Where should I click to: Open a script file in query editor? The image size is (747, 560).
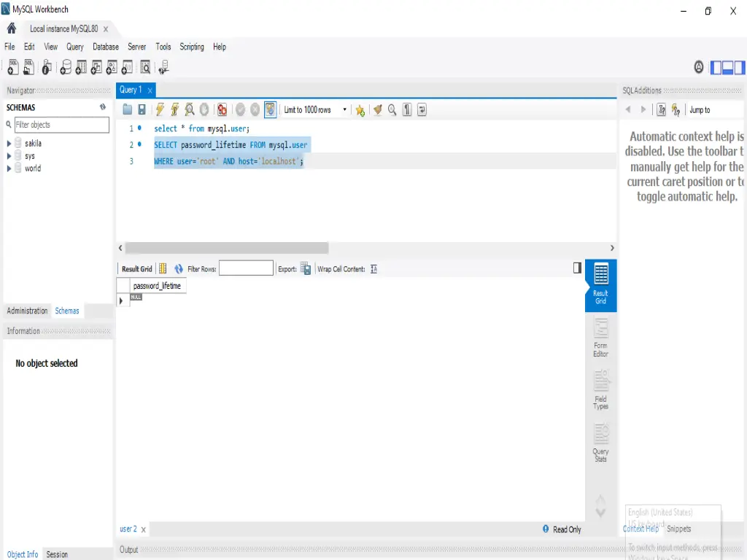(x=127, y=109)
